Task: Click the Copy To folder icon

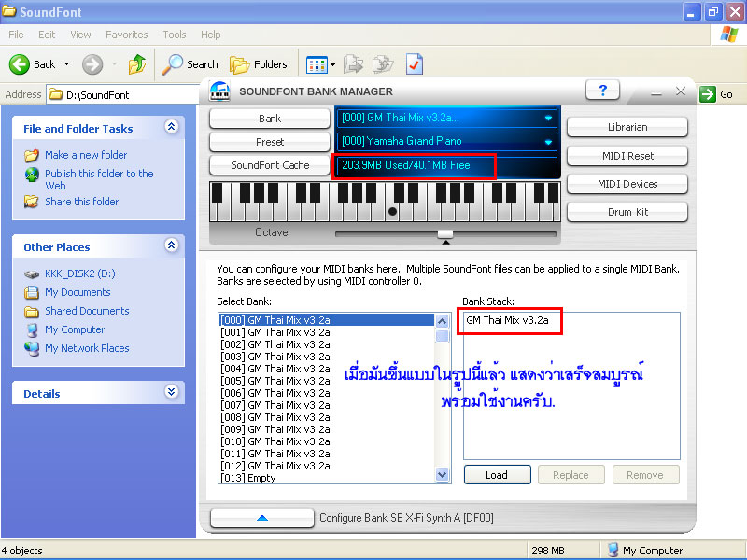Action: [383, 64]
